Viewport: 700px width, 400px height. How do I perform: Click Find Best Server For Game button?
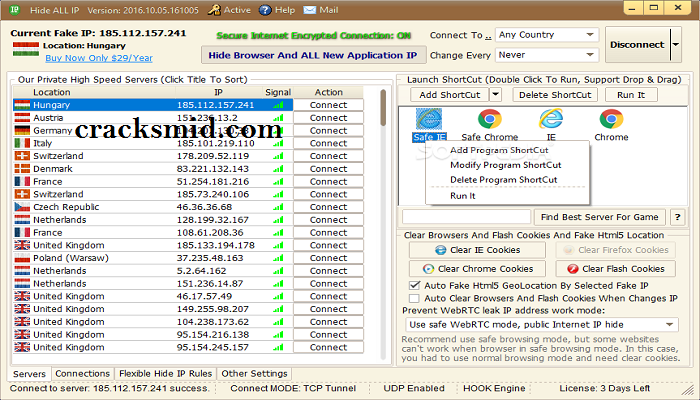pos(600,217)
